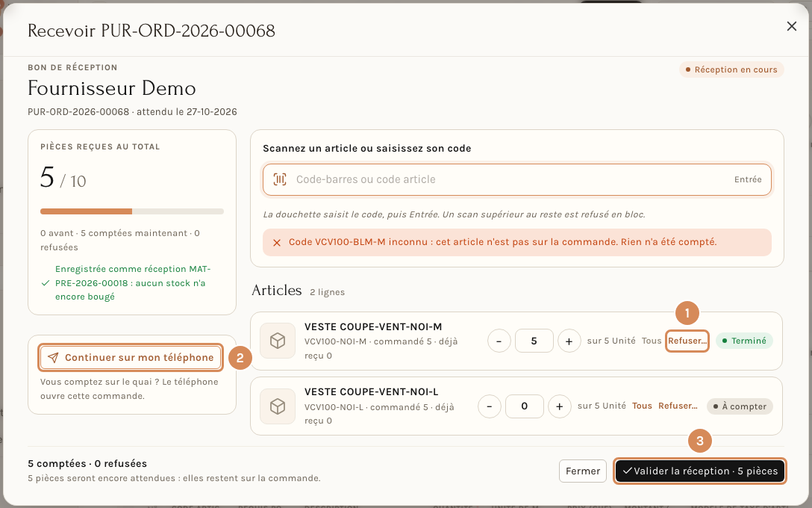
Task: Click the received pieces progress bar
Action: pos(132,211)
